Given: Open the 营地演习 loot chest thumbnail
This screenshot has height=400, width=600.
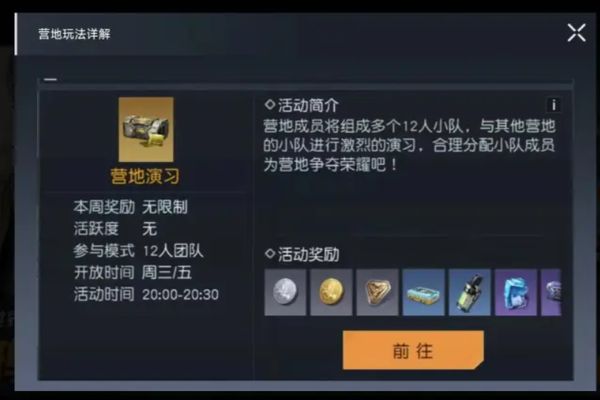Looking at the screenshot, I should tap(146, 129).
